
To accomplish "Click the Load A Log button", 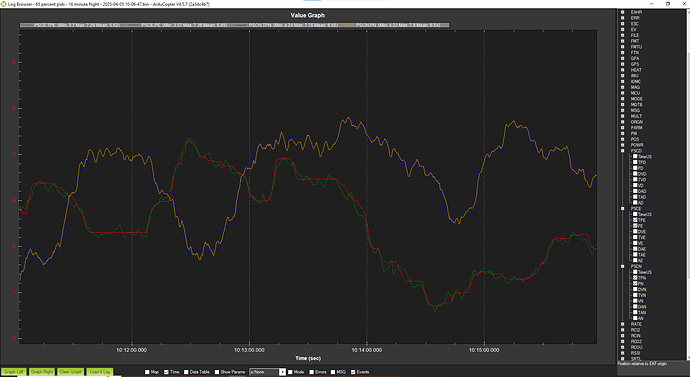I will point(99,372).
